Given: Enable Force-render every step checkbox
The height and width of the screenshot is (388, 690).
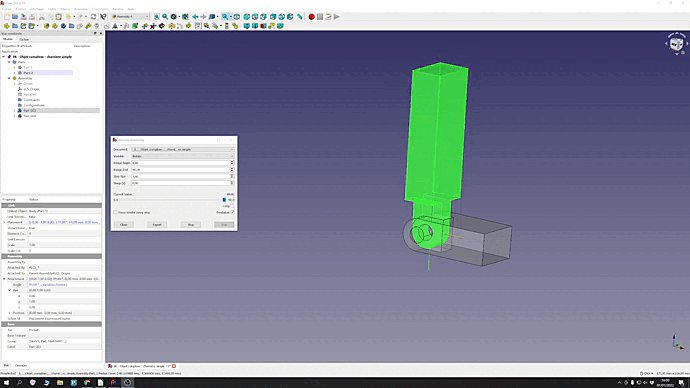Looking at the screenshot, I should (x=115, y=212).
